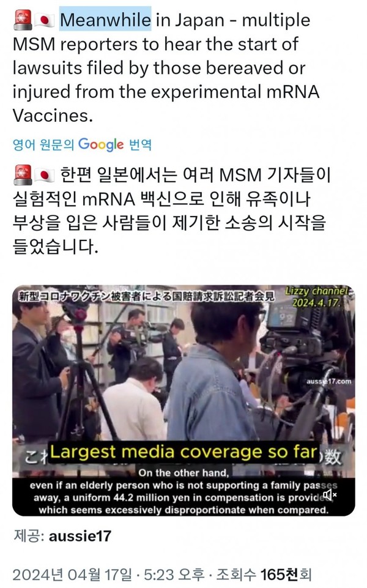Screen dimensions: 367x588
Task: Click the aussie17.com watermark on the video
Action: (328, 381)
